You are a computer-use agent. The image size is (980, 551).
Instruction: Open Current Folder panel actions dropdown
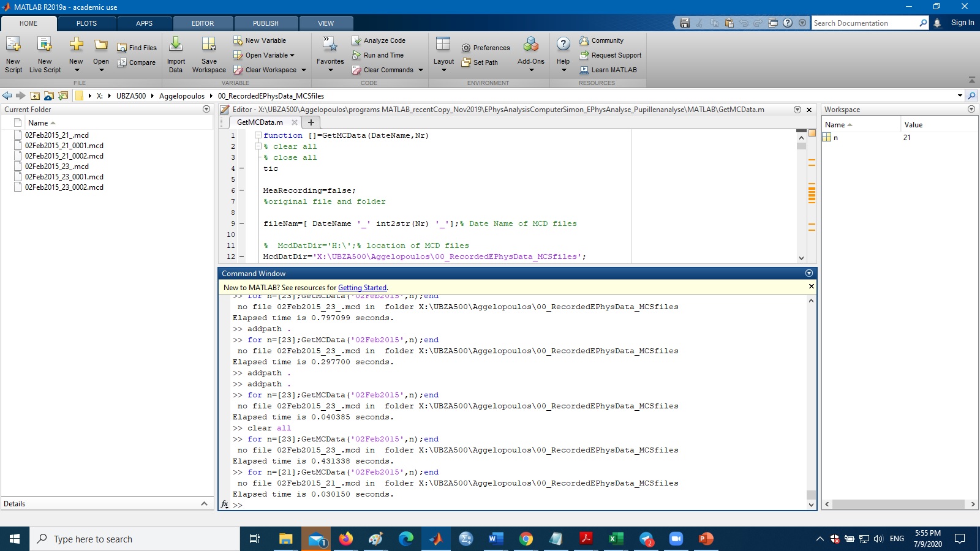206,110
